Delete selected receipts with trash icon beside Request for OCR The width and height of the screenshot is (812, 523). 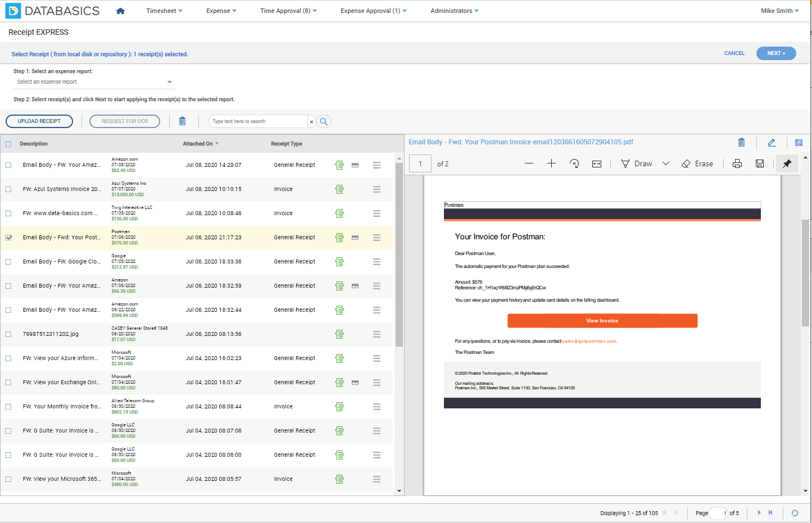(182, 121)
